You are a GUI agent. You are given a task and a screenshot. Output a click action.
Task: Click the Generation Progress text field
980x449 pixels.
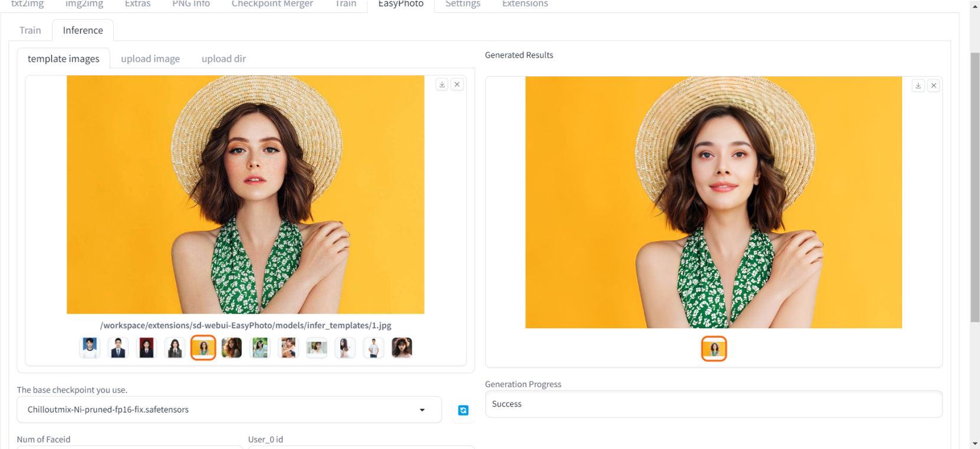(x=713, y=404)
